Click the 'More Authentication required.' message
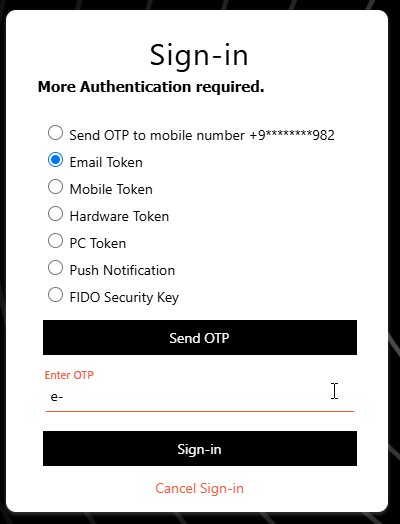Screen dimensions: 400x524 (151, 87)
